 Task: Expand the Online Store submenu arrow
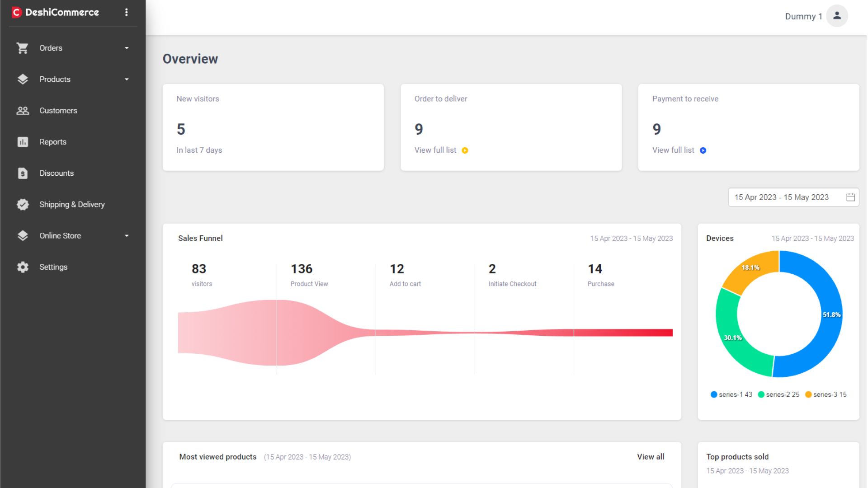click(127, 236)
